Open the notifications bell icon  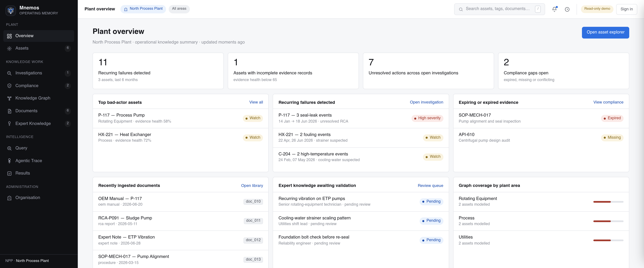554,9
